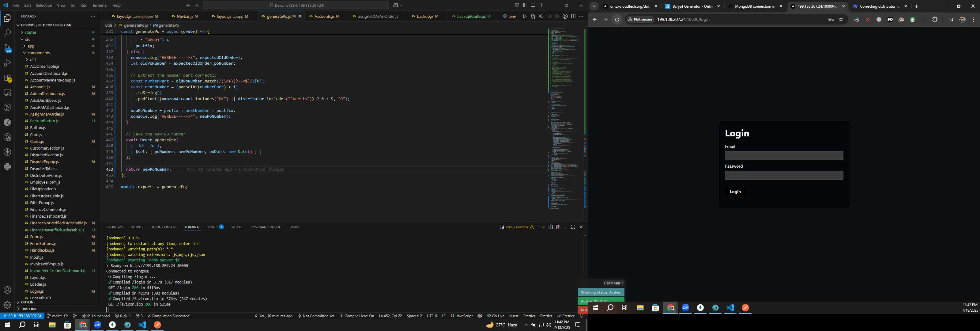Bookmark this page with the star icon
The image size is (980, 331).
[x=841, y=19]
